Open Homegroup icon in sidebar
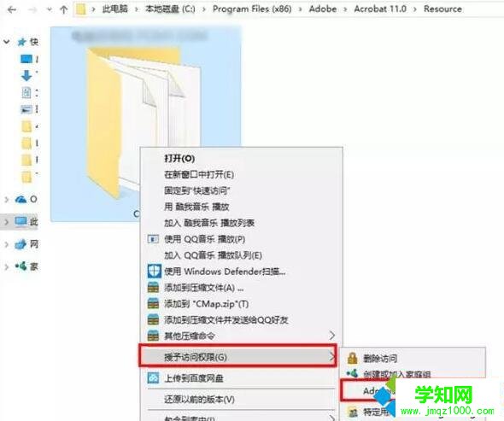The width and height of the screenshot is (504, 421). (21, 266)
